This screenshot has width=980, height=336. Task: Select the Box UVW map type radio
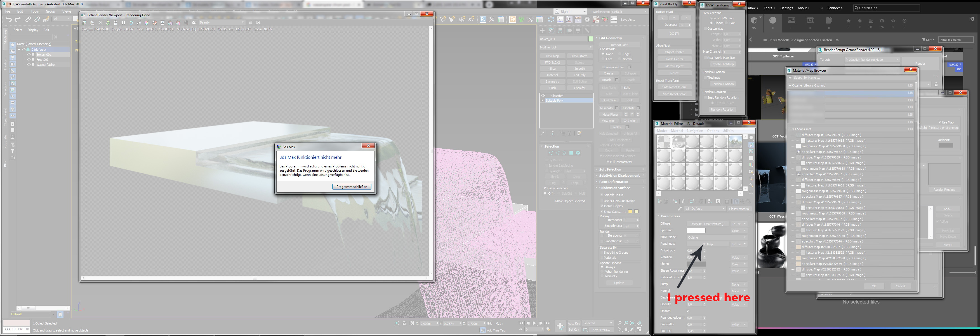point(727,23)
